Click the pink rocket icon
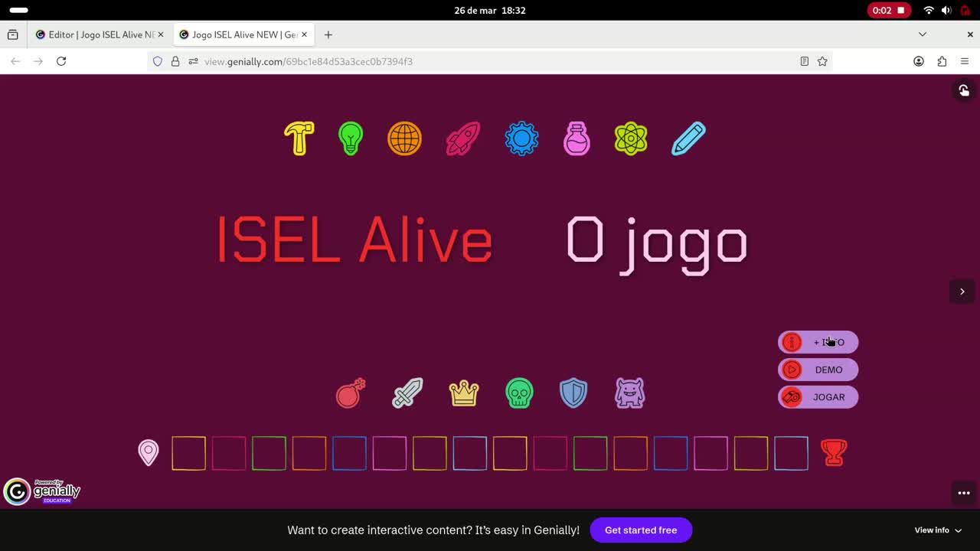Viewport: 980px width, 551px height. pos(462,139)
